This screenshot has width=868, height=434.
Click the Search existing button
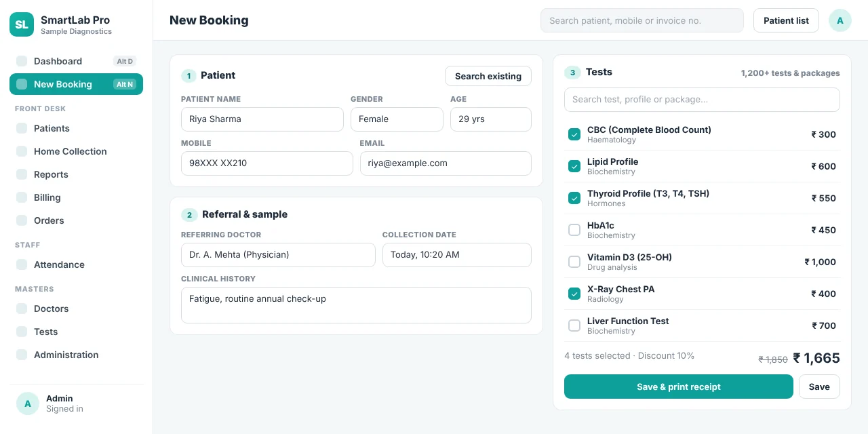click(488, 76)
